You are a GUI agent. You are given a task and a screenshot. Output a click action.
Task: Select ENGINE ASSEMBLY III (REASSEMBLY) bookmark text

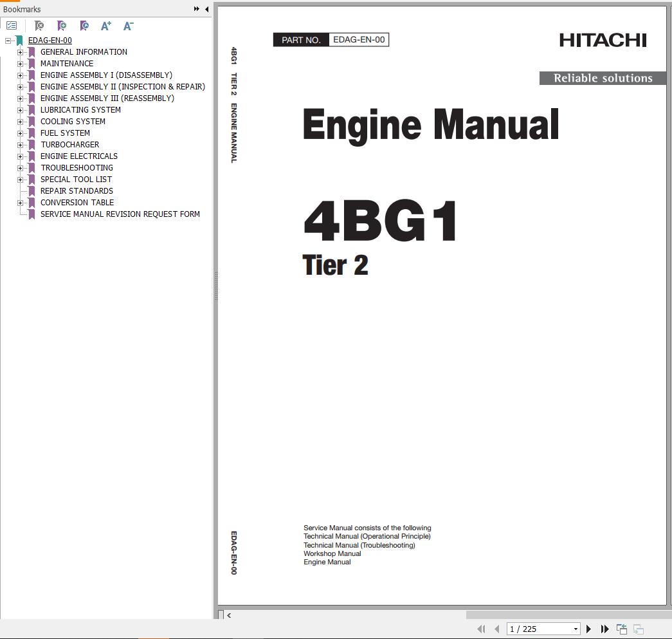107,98
